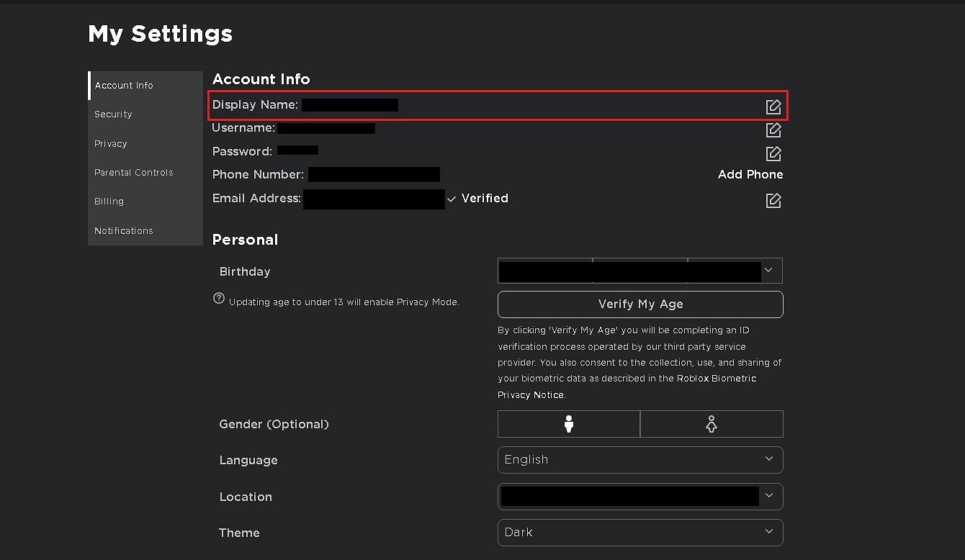
Task: Open the Billing tab
Action: tap(109, 202)
